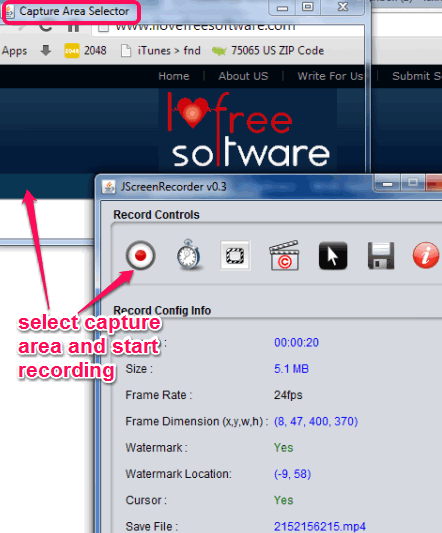Click the Record Config Info heading
The image size is (442, 533).
pyautogui.click(x=162, y=310)
